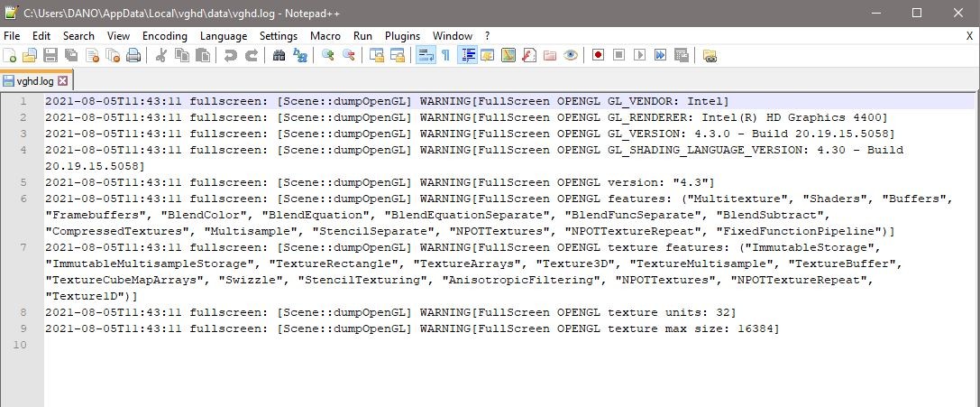Create a new file from the toolbar

tap(10, 56)
